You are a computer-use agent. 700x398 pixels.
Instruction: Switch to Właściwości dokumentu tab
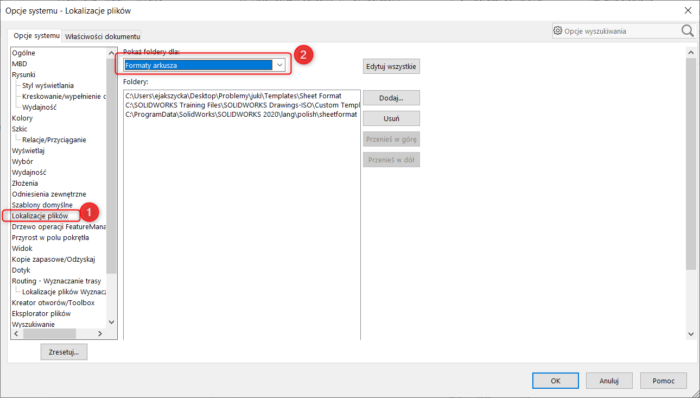tap(102, 37)
